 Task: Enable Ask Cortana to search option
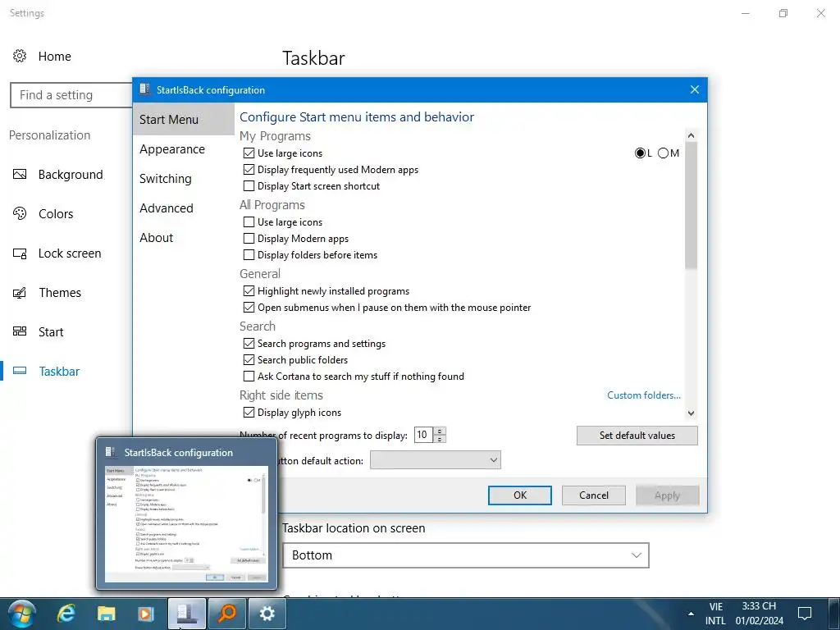point(249,377)
